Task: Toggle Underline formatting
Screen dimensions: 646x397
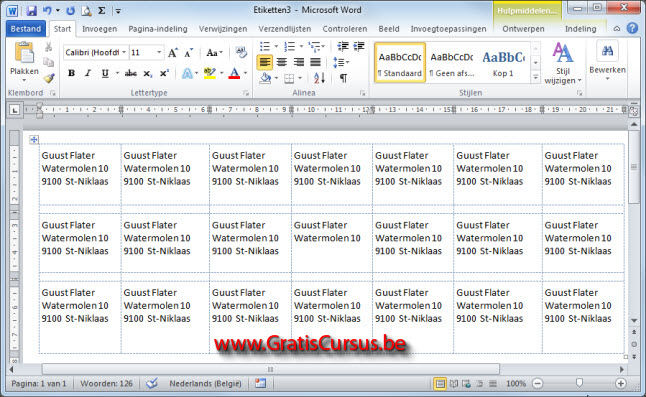Action: (105, 73)
